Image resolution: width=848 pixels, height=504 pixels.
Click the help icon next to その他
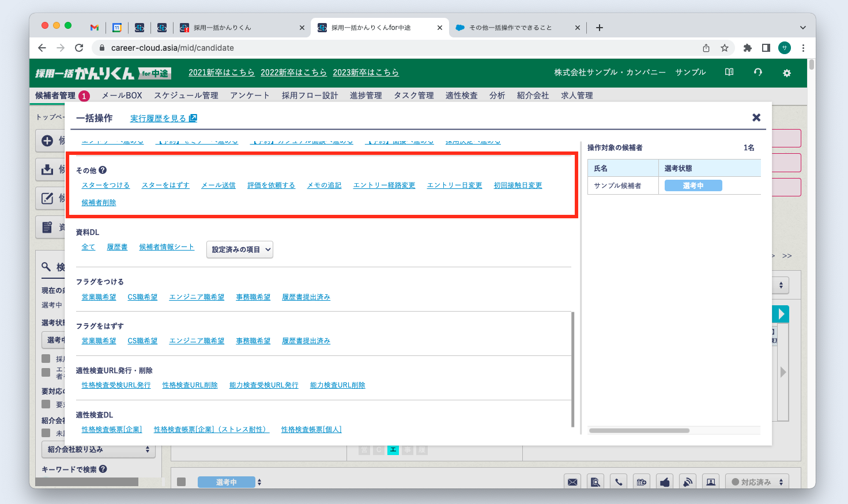click(103, 170)
